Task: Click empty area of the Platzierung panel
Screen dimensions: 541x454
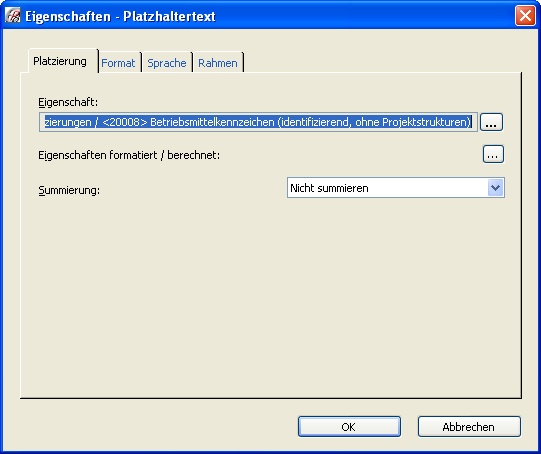Action: [x=270, y=297]
